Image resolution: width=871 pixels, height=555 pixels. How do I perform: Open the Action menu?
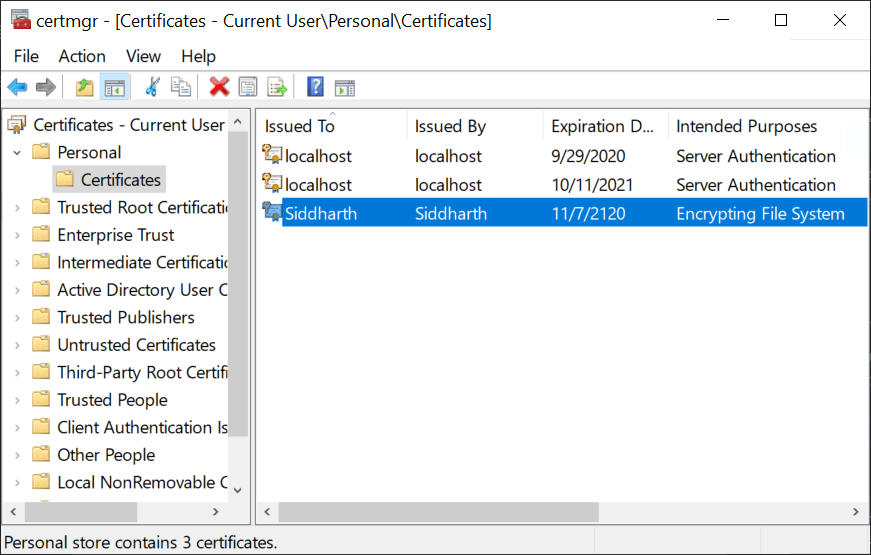(x=82, y=56)
